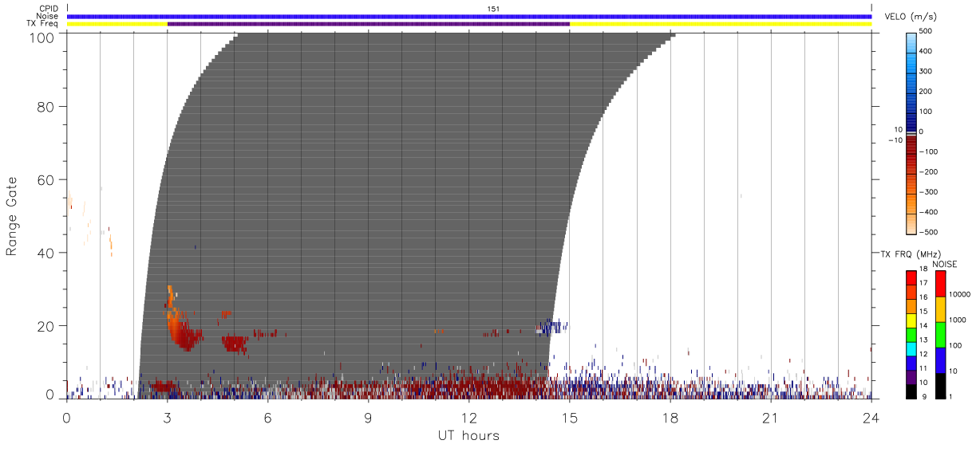The height and width of the screenshot is (452, 980).
Task: Click the 80 tick on Range Gate axis
Action: [x=47, y=107]
